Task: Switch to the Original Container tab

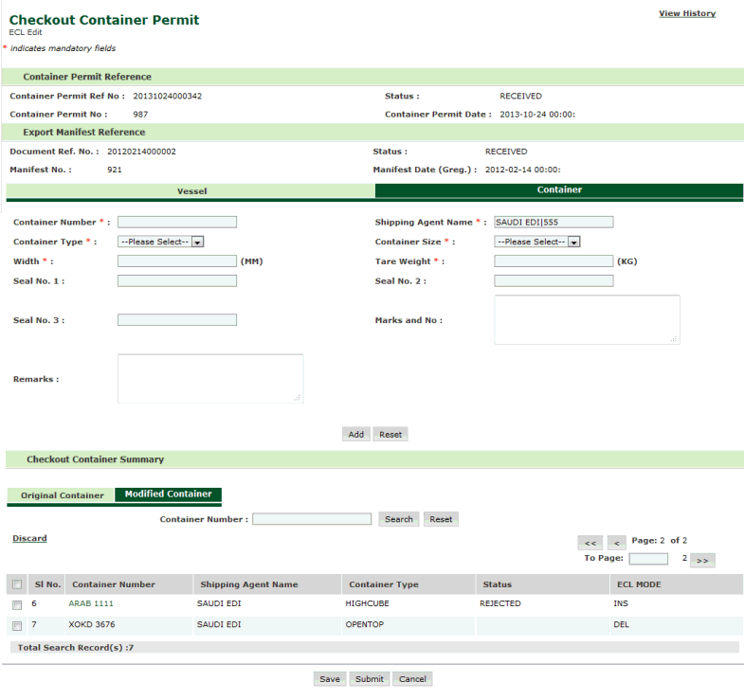Action: pos(63,495)
